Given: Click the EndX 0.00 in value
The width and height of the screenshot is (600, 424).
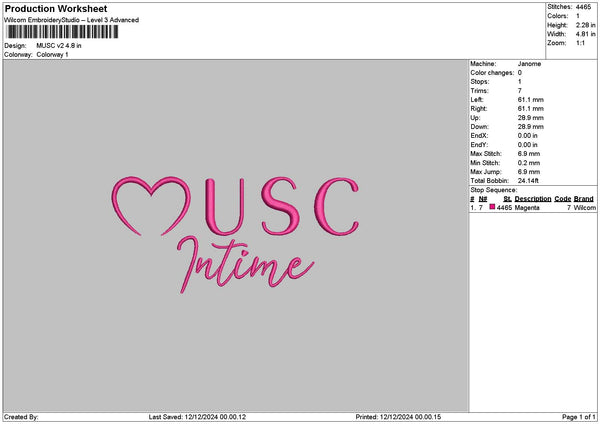Looking at the screenshot, I should [x=528, y=135].
